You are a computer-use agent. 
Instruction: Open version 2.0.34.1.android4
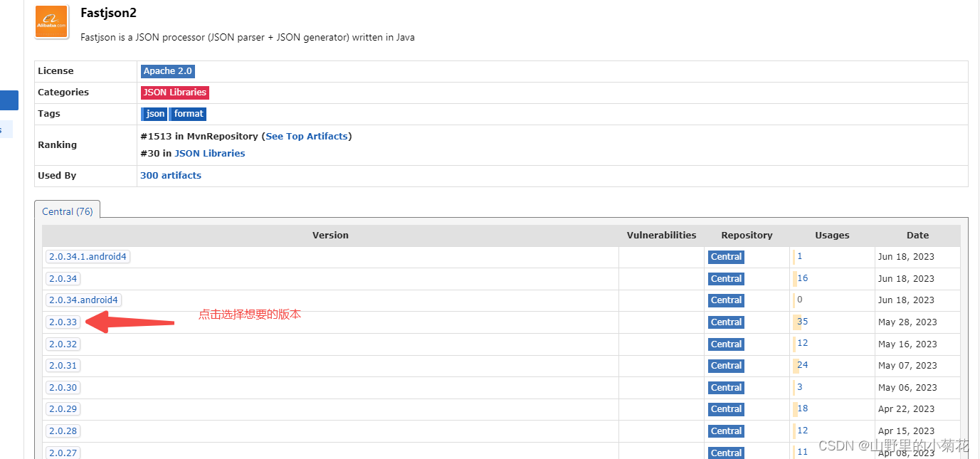88,257
